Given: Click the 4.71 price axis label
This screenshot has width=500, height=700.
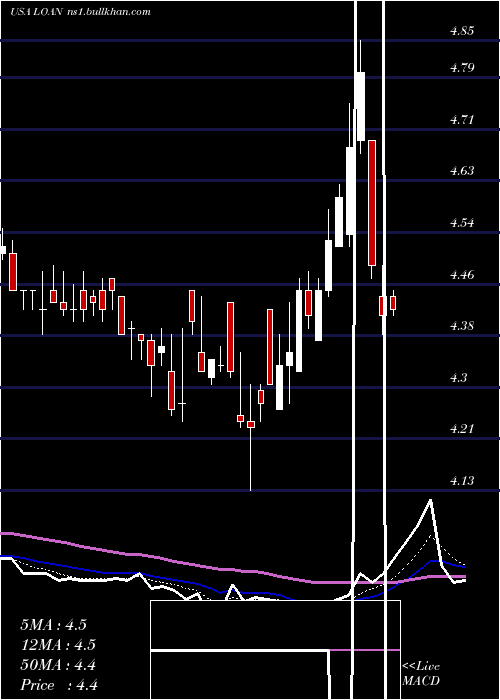Looking at the screenshot, I should [x=462, y=120].
